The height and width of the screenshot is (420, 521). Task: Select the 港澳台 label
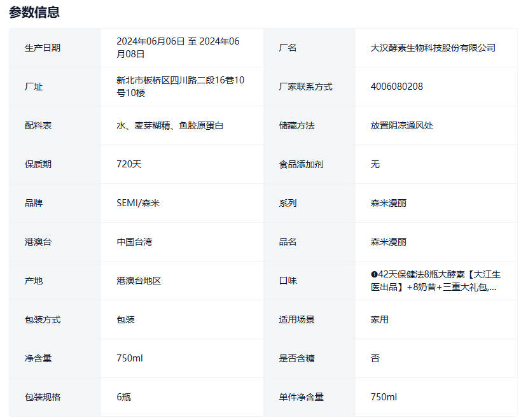(38, 242)
